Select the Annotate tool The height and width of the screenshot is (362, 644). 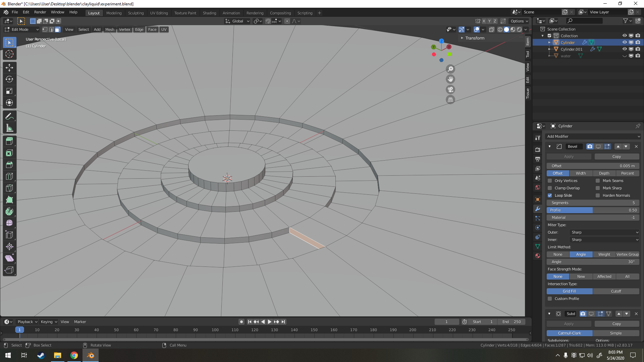tap(9, 116)
